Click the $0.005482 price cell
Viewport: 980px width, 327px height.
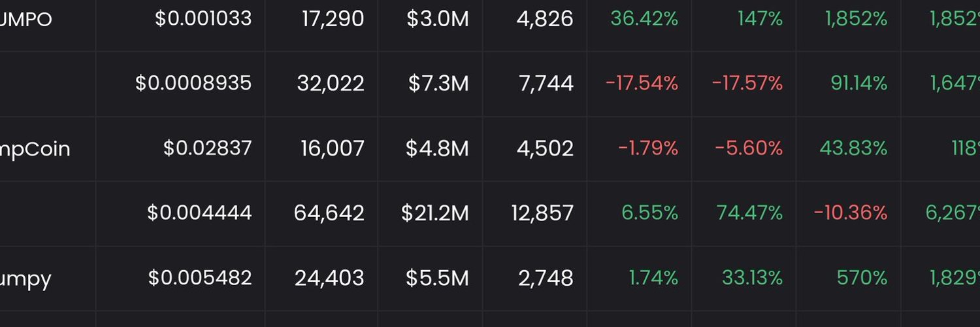[200, 279]
